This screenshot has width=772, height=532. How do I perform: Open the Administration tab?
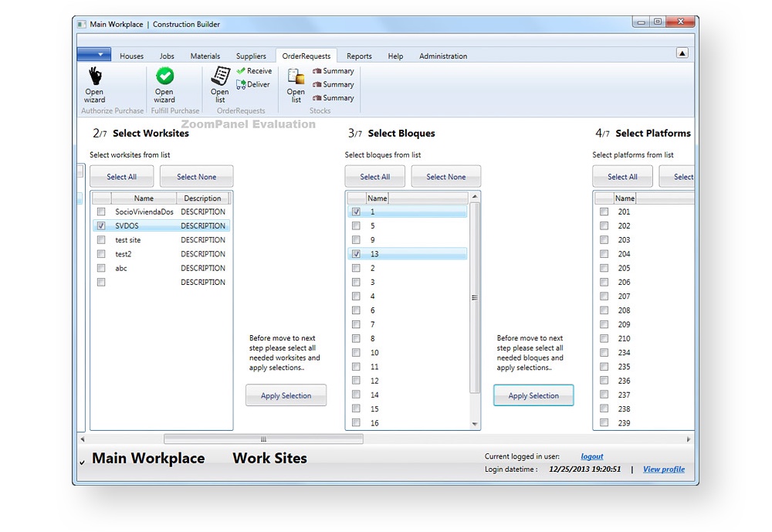(x=443, y=56)
